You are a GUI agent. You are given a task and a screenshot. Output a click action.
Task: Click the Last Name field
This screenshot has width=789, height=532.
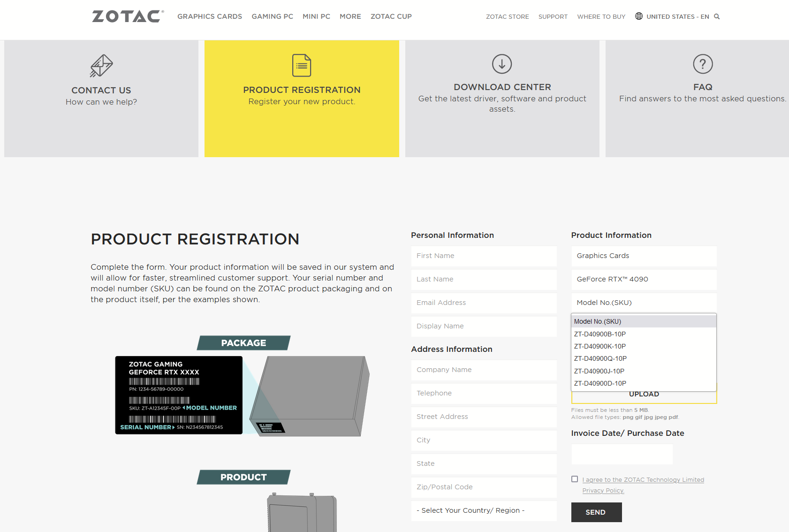[x=484, y=280]
